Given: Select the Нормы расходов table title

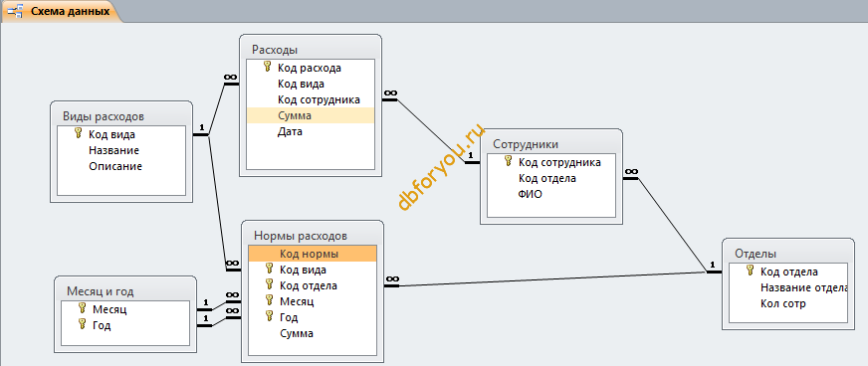Looking at the screenshot, I should point(300,236).
